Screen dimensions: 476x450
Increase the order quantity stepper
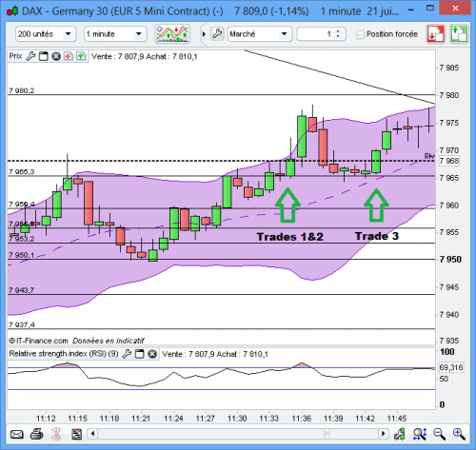point(338,31)
